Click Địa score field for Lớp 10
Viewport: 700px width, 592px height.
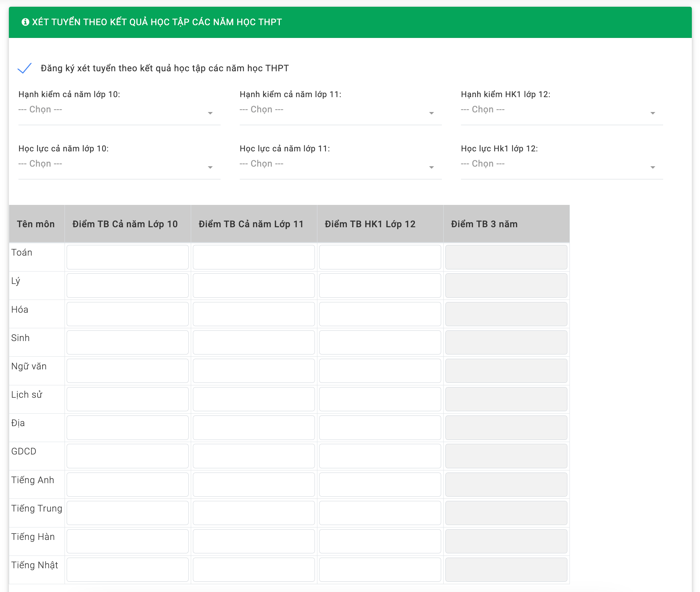click(x=128, y=428)
